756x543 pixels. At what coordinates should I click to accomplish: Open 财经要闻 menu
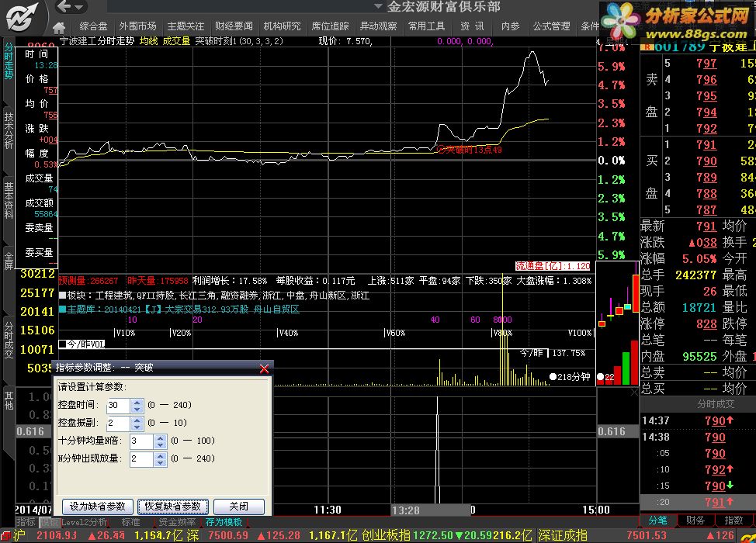click(x=234, y=26)
